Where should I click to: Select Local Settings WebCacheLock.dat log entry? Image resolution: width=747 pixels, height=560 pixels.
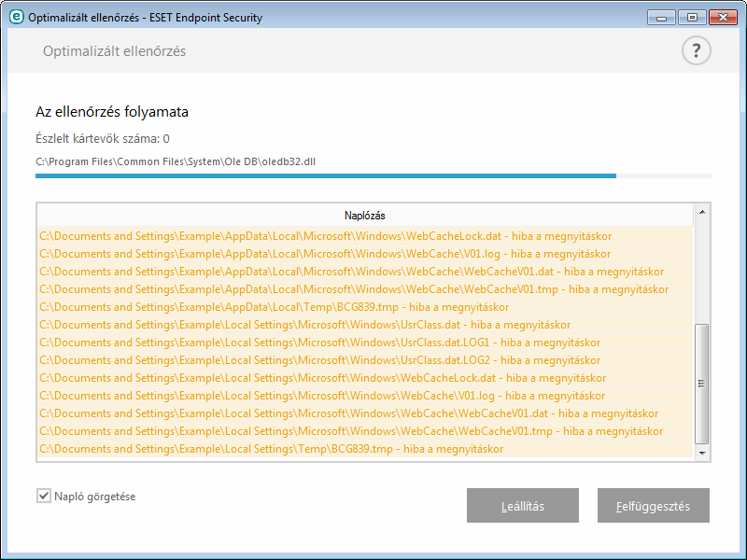click(365, 378)
